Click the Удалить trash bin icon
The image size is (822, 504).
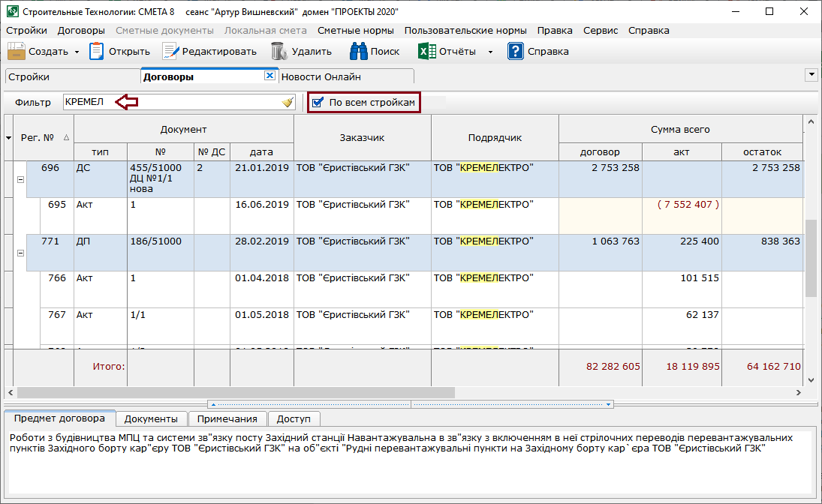click(x=279, y=52)
